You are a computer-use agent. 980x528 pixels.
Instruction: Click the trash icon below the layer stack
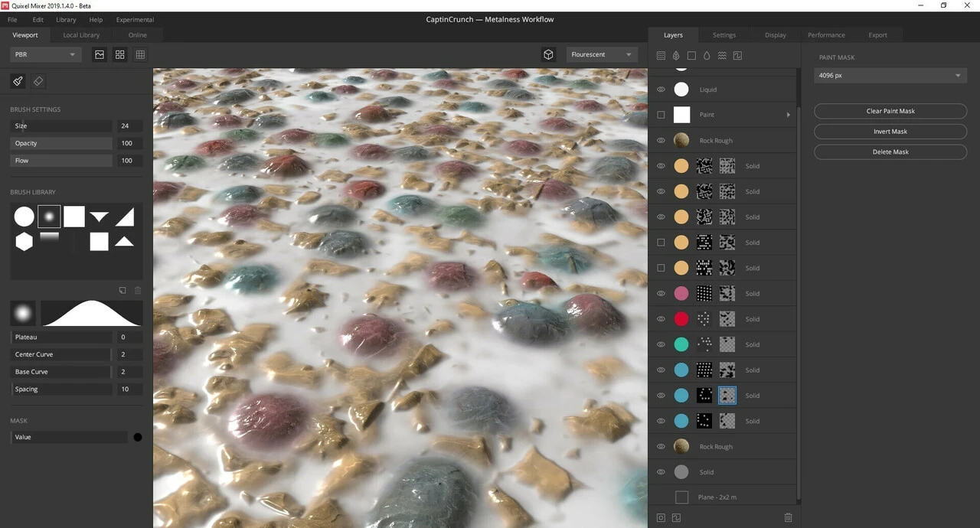[788, 518]
